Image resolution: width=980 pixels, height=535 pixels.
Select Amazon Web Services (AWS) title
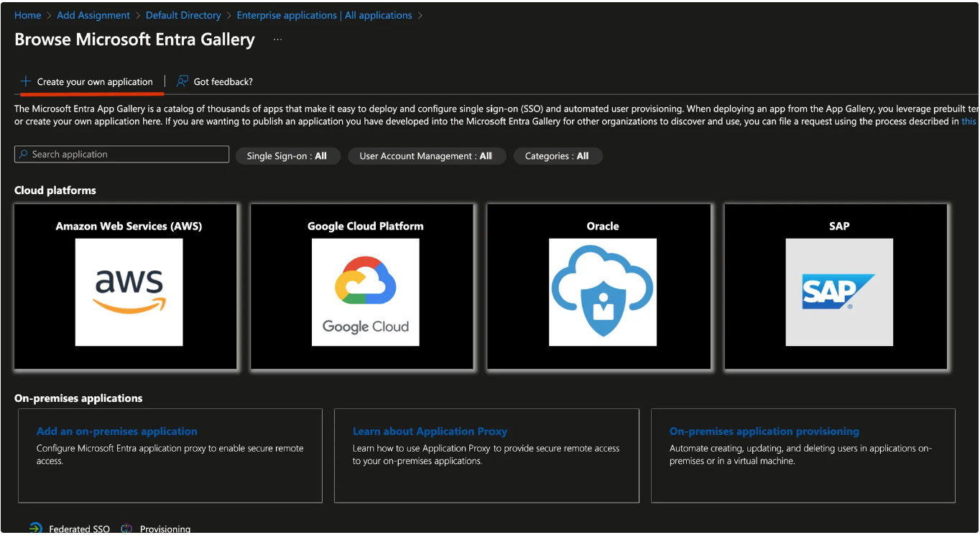(129, 226)
